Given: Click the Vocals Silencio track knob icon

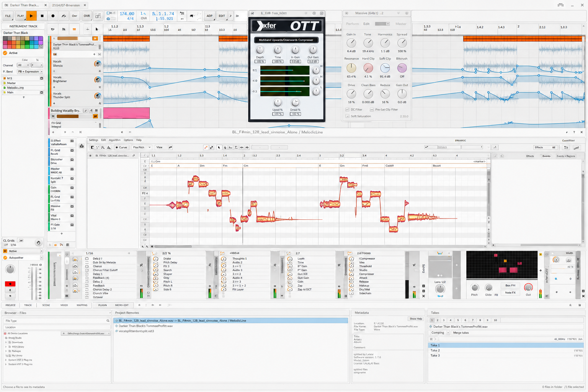Looking at the screenshot, I should 98,64.
